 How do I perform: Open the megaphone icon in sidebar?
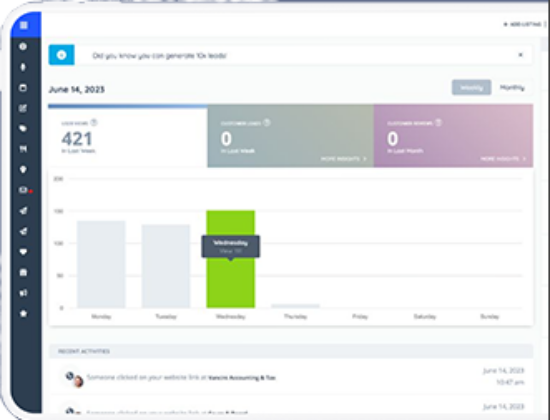(x=23, y=293)
